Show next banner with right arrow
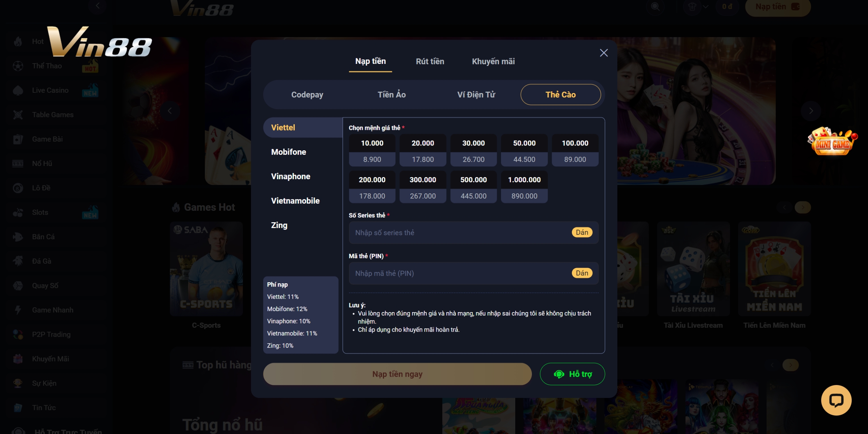868x434 pixels. [811, 111]
